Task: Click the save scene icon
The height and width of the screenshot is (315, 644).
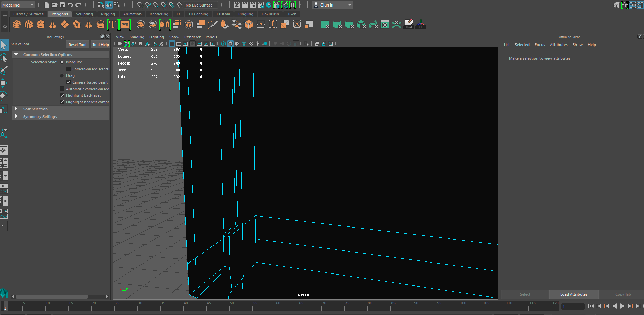Action: point(62,5)
